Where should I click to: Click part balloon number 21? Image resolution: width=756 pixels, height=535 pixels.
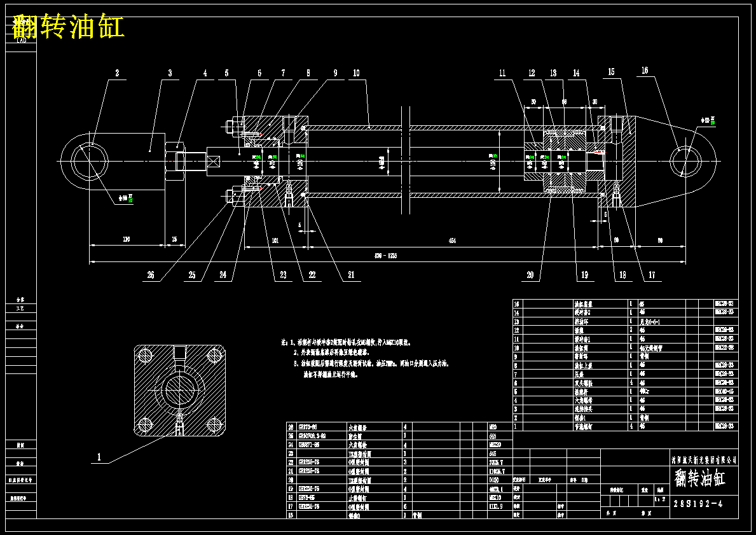pyautogui.click(x=351, y=275)
